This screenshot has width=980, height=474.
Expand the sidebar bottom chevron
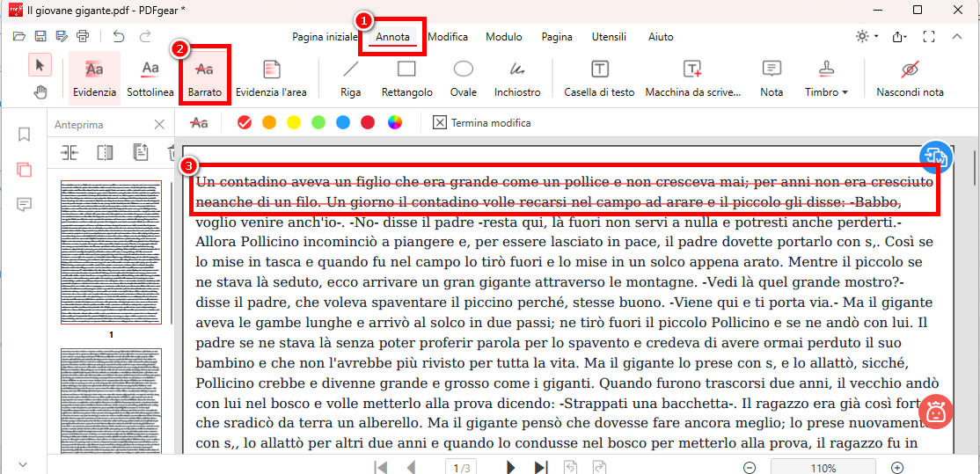24,464
